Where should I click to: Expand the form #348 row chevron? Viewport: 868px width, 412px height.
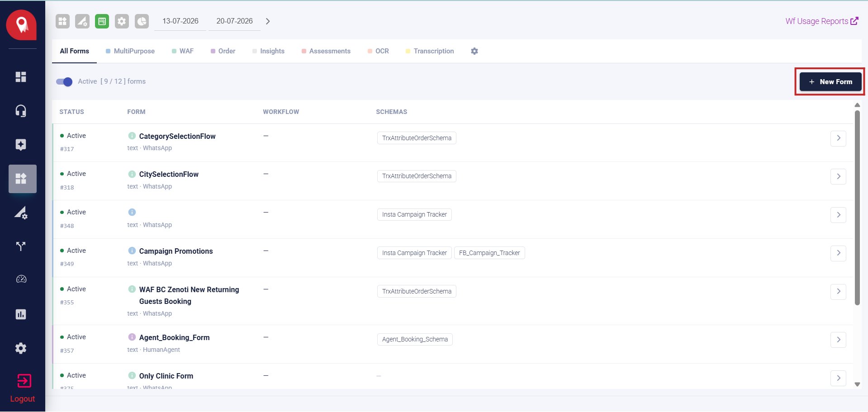point(838,215)
